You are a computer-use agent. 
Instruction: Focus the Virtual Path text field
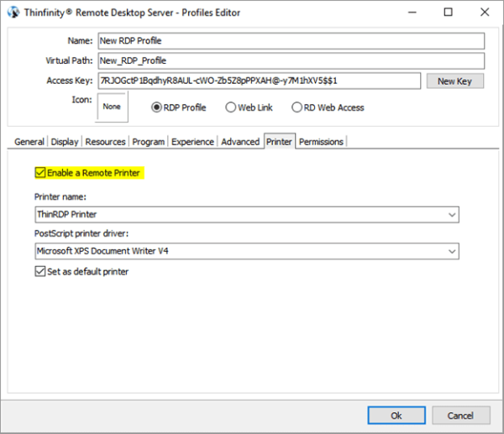click(291, 60)
